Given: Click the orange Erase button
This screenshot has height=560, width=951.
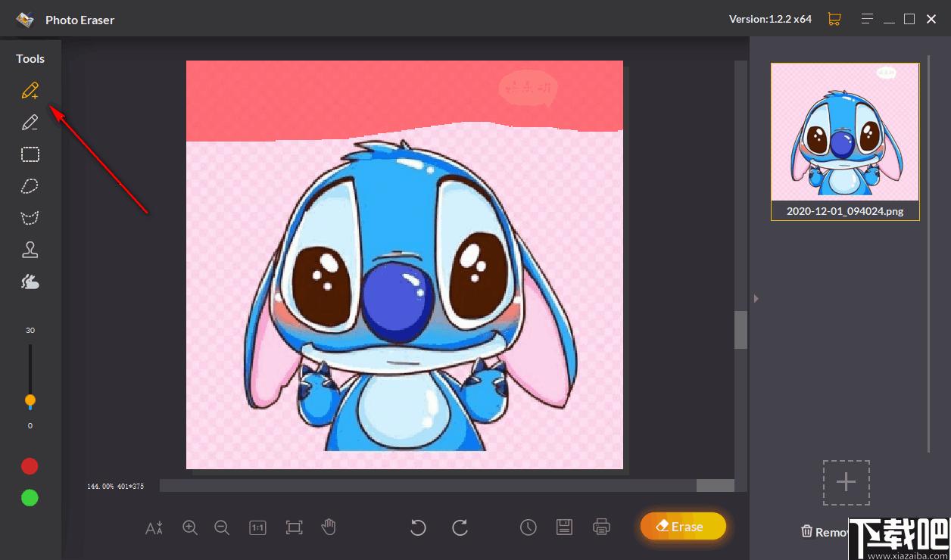Looking at the screenshot, I should [683, 526].
